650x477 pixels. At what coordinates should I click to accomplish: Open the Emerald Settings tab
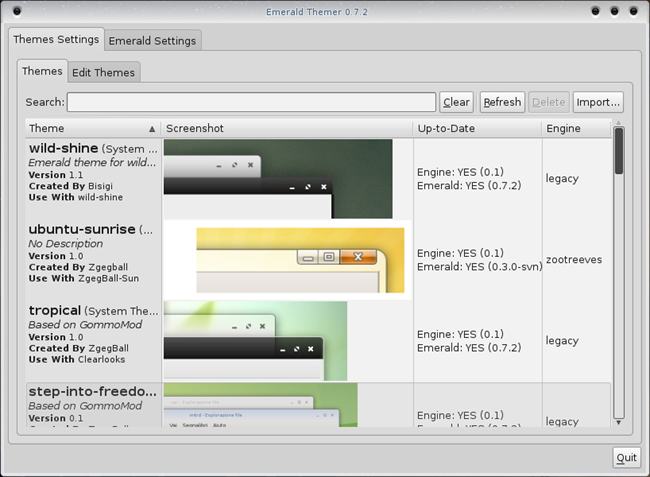click(153, 41)
